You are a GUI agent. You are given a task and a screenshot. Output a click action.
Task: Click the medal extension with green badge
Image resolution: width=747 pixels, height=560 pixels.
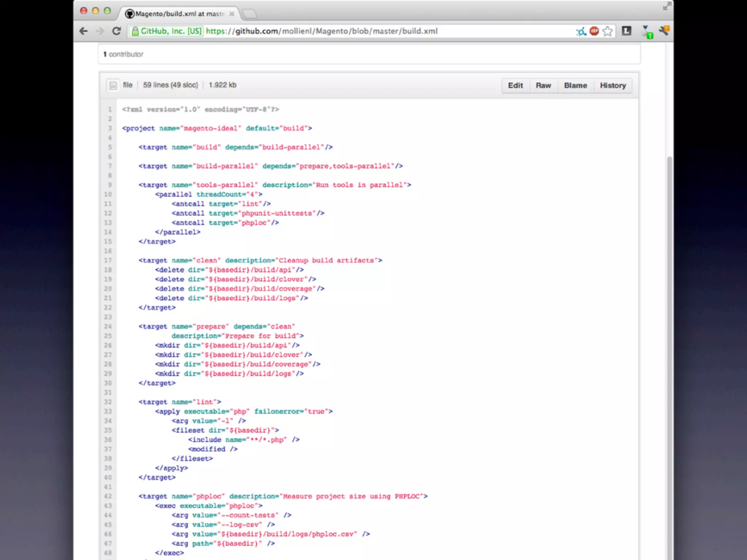pos(647,32)
